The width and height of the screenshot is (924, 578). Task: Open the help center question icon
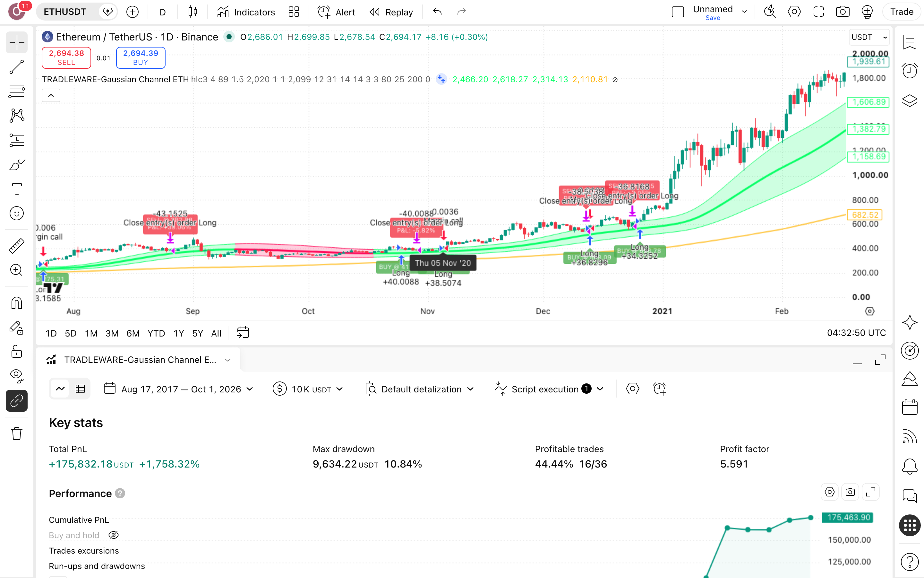[910, 562]
